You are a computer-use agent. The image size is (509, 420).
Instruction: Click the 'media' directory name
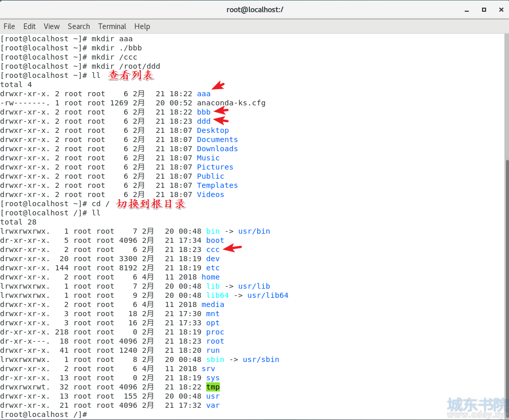pos(213,304)
